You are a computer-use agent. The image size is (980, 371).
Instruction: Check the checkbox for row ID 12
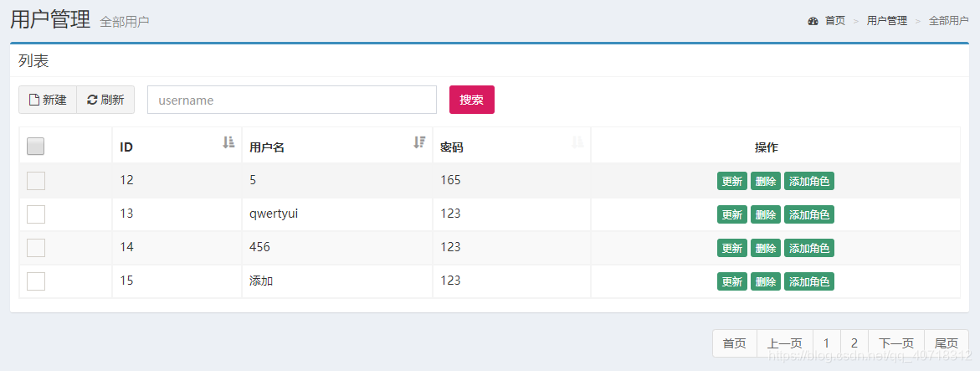click(x=36, y=180)
